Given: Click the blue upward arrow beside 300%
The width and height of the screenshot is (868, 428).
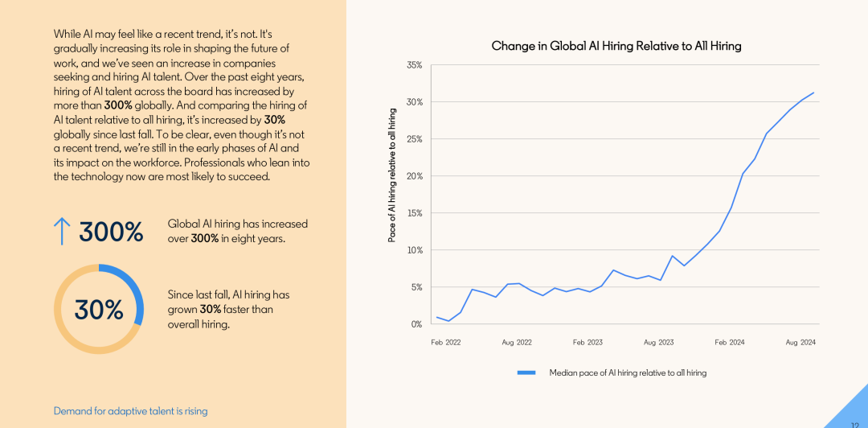Looking at the screenshot, I should click(62, 231).
